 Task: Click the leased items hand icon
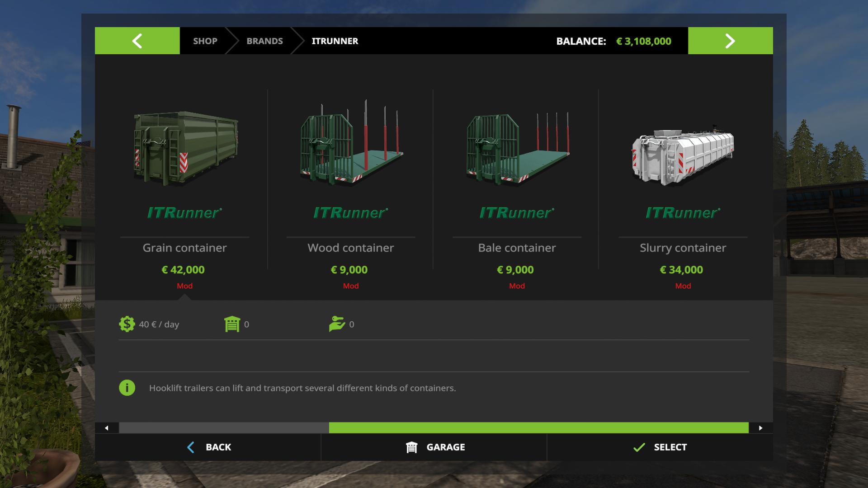click(x=337, y=324)
